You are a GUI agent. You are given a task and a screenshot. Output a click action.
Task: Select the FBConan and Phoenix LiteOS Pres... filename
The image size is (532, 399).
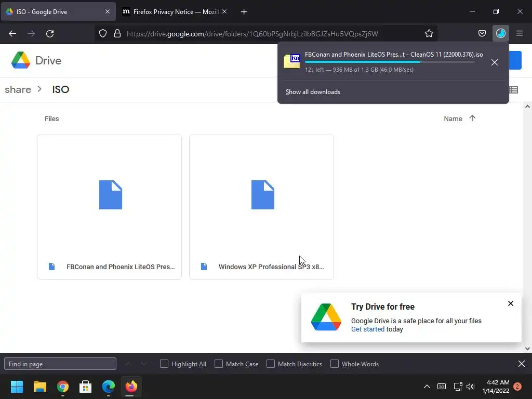click(121, 267)
